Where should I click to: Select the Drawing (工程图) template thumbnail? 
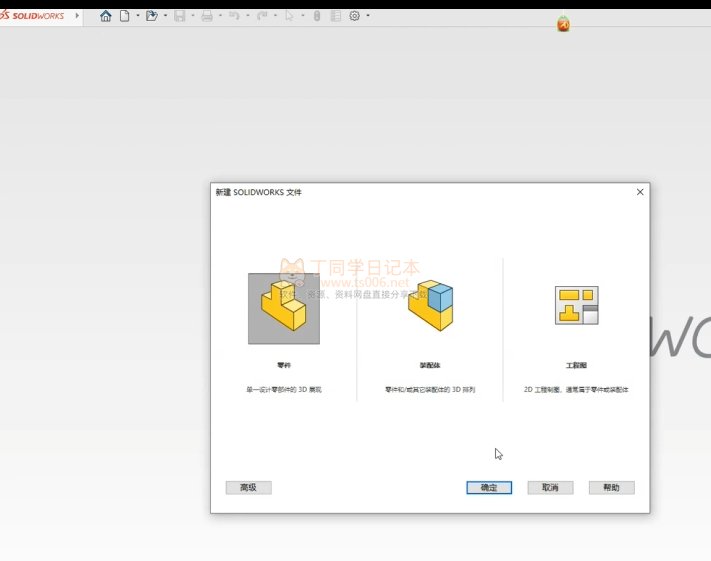pos(576,306)
